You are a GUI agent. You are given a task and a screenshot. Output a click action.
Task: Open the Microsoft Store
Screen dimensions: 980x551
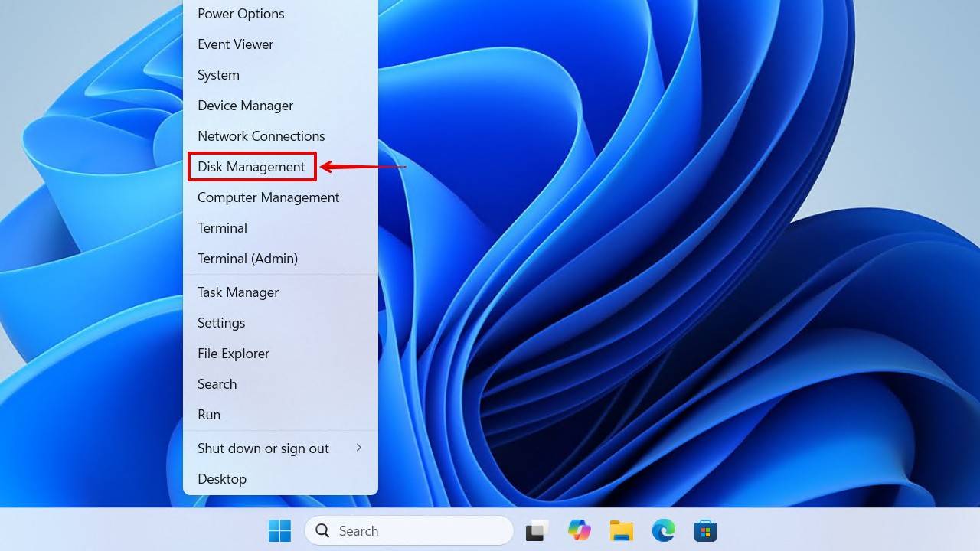point(704,530)
